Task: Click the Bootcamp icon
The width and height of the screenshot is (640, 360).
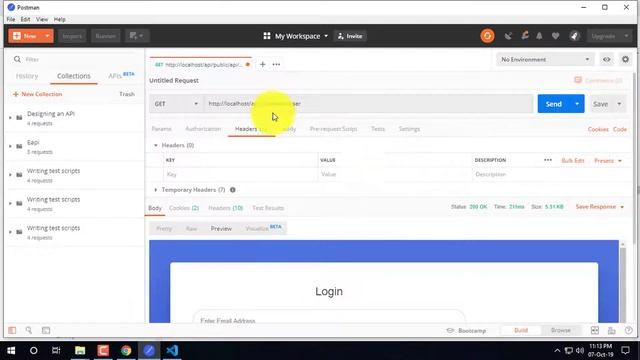Action: coord(450,330)
